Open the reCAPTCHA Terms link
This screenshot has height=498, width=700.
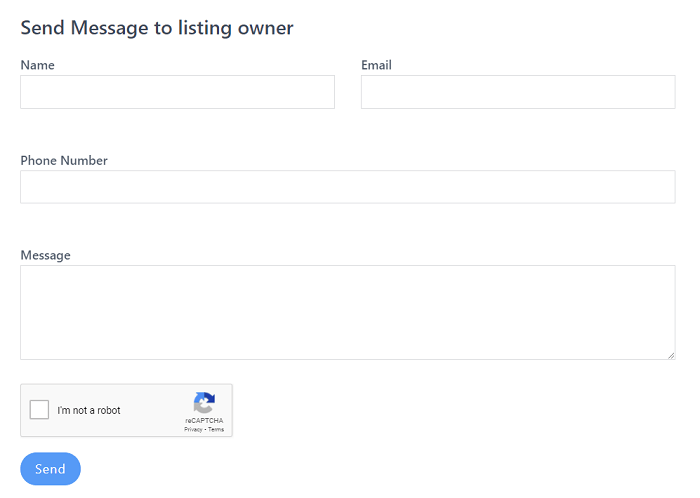216,429
